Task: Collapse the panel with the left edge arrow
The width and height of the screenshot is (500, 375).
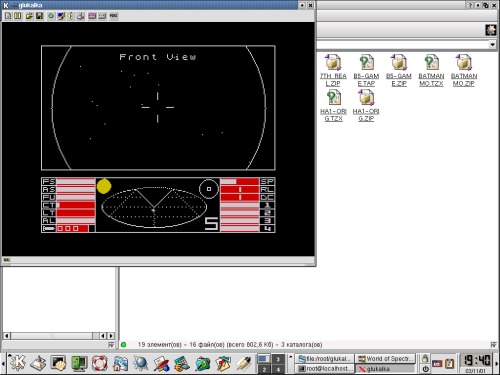Action: pos(3,363)
